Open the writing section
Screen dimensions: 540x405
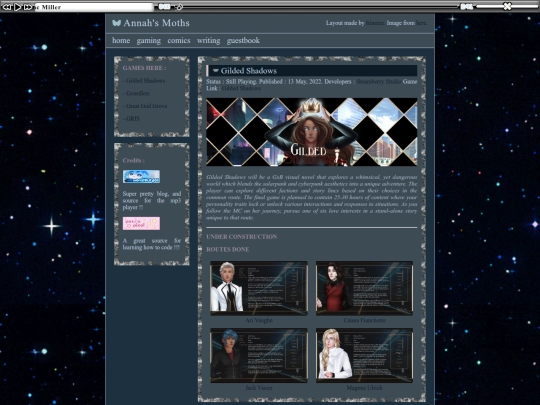coord(208,41)
